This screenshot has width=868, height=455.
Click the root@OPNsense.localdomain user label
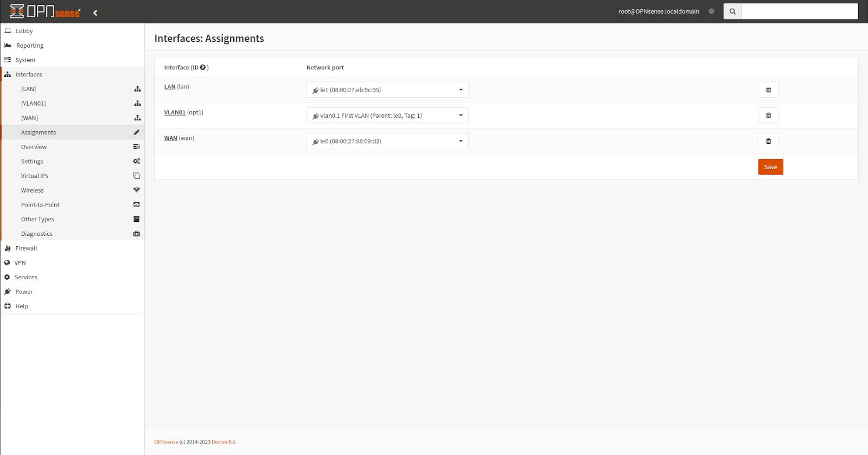point(659,11)
